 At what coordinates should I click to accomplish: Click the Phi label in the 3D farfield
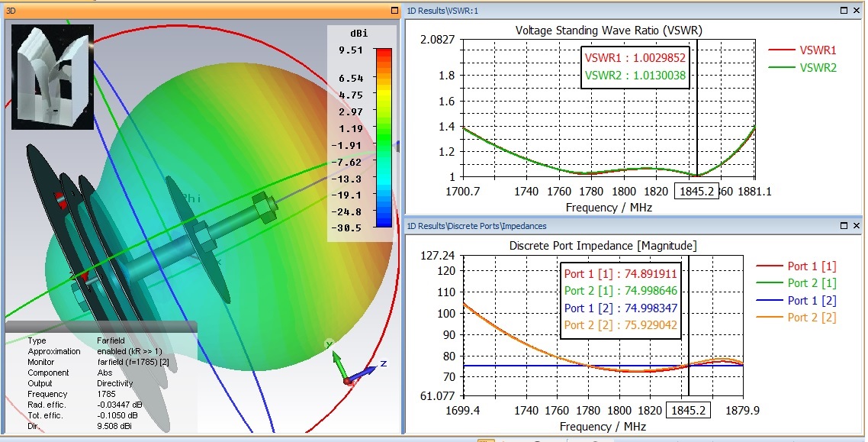coord(191,198)
